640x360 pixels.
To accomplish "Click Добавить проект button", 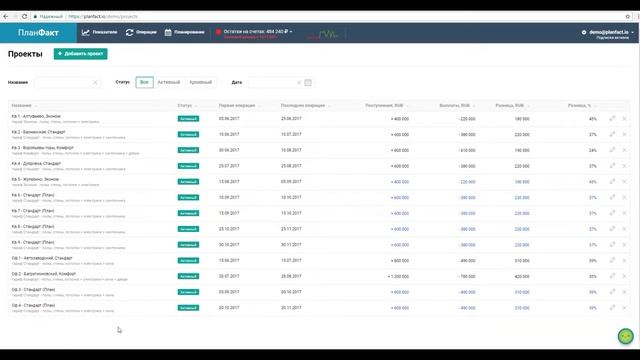I will (x=80, y=53).
